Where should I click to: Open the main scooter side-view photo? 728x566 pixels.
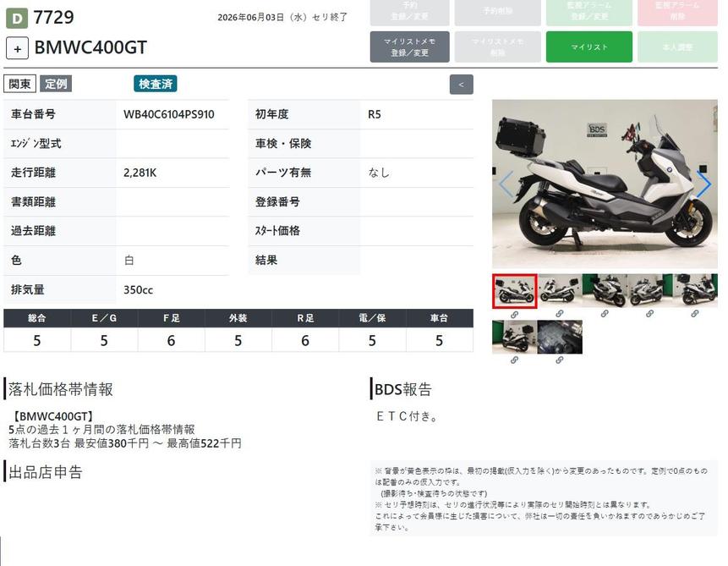pyautogui.click(x=605, y=184)
